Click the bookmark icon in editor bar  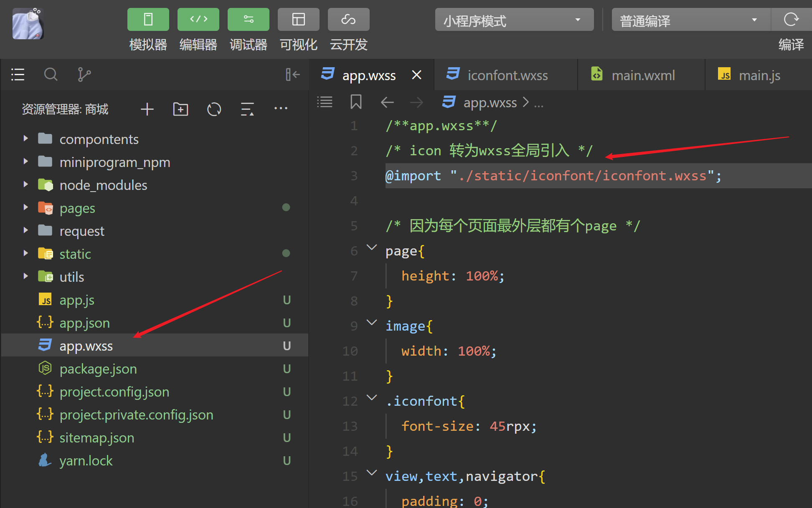356,102
